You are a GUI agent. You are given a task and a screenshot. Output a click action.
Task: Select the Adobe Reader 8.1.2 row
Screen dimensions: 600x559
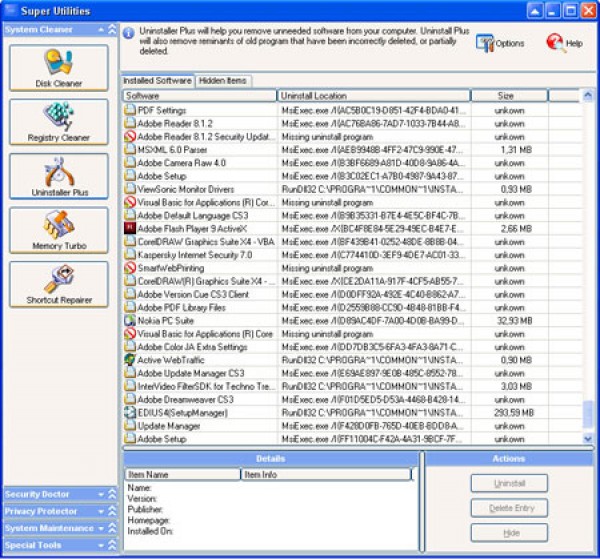click(353, 123)
